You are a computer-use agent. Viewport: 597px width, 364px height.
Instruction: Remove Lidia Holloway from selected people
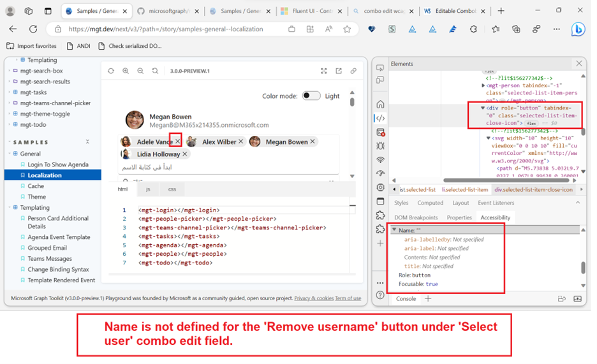[x=185, y=154]
